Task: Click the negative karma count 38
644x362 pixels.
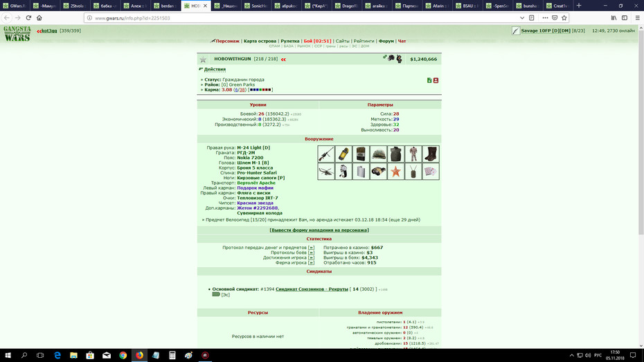Action: point(242,89)
